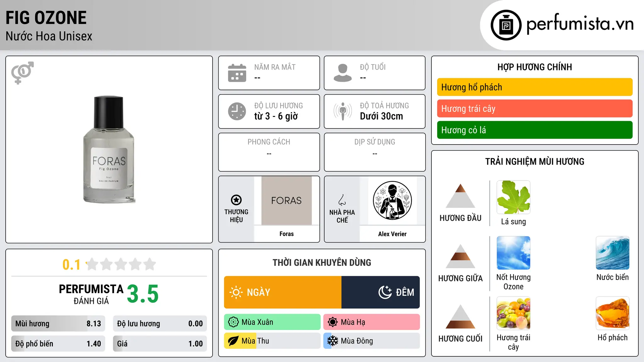Click the Năm Ra Mắt label
This screenshot has height=362, width=644.
point(275,67)
